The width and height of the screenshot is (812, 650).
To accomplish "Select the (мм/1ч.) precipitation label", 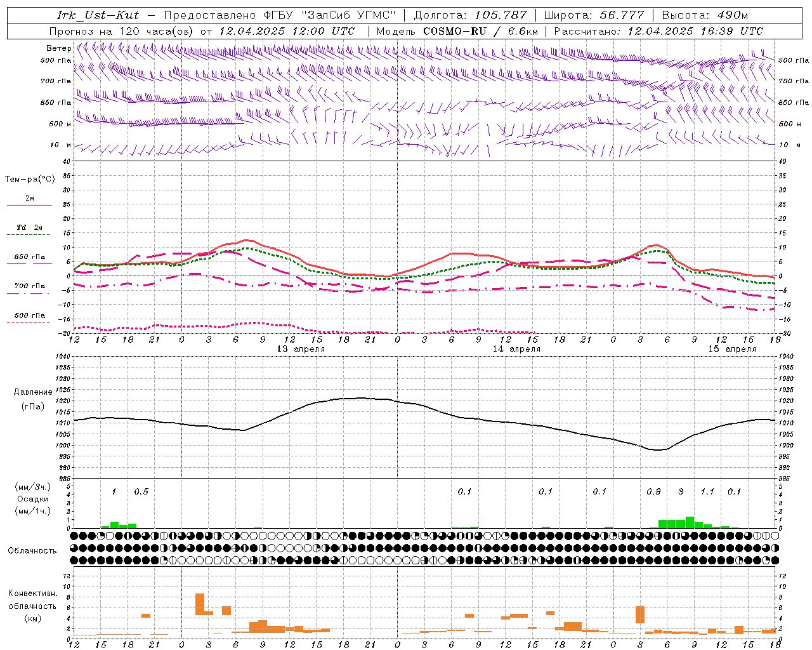I will (32, 511).
